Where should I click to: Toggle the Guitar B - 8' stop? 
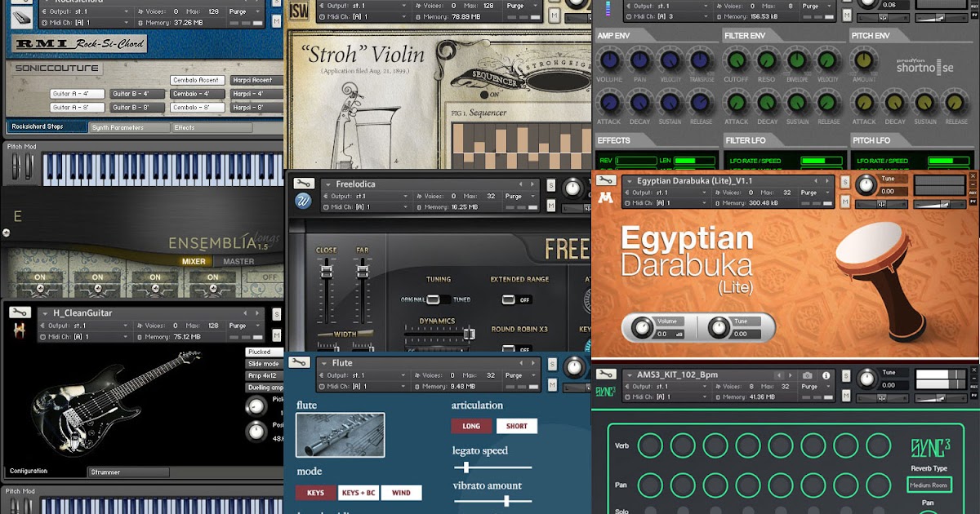coord(138,108)
